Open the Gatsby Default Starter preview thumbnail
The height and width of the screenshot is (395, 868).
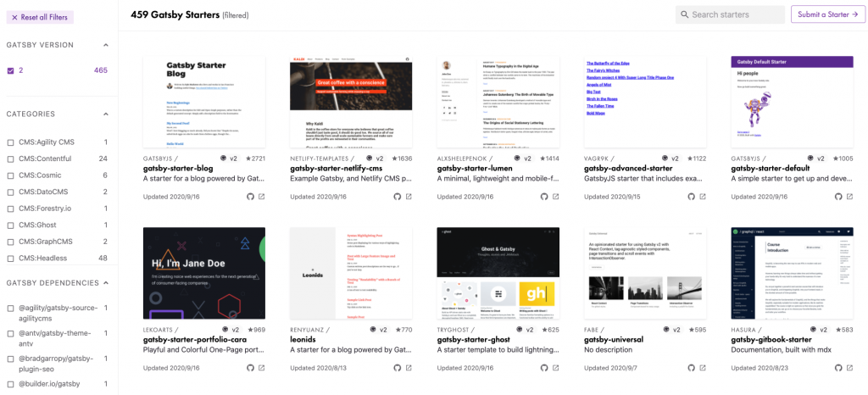click(x=793, y=102)
